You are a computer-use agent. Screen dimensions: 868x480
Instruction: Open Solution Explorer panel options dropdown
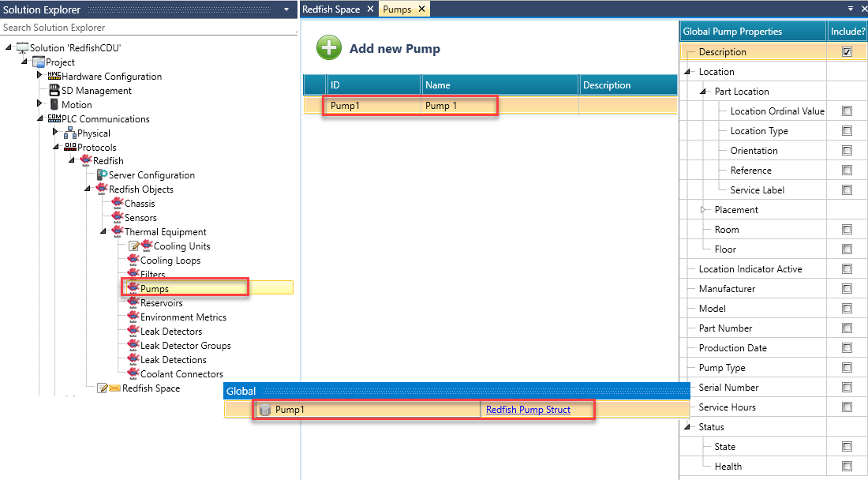(x=286, y=9)
